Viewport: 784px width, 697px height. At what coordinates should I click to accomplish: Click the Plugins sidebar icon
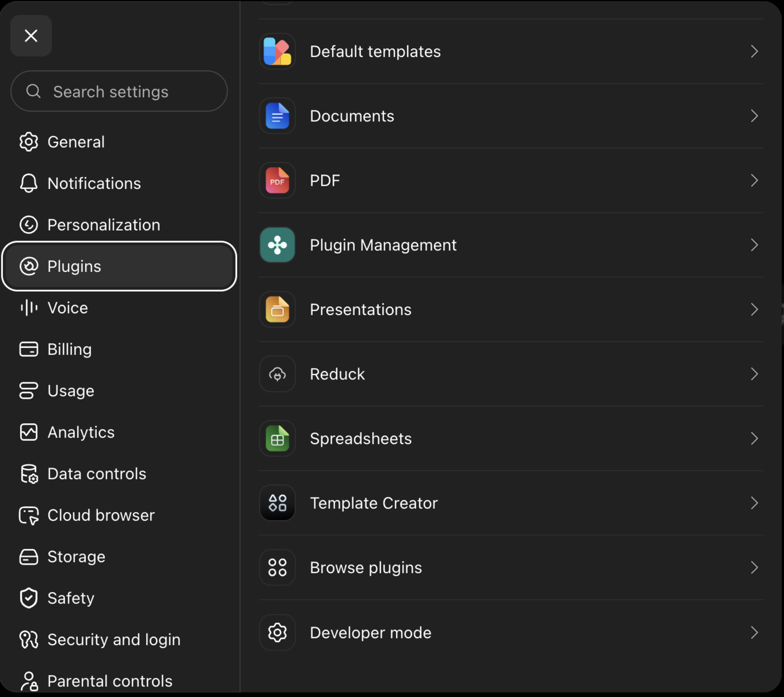click(29, 266)
